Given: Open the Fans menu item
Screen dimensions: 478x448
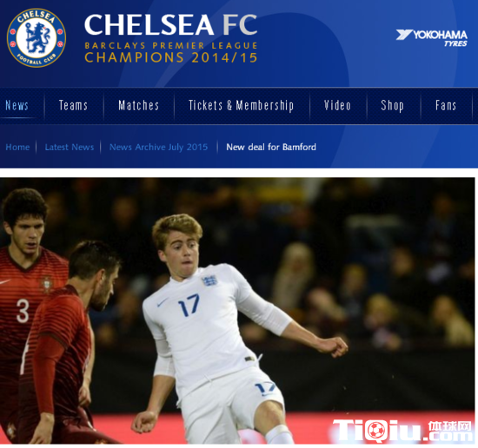Looking at the screenshot, I should tap(446, 105).
